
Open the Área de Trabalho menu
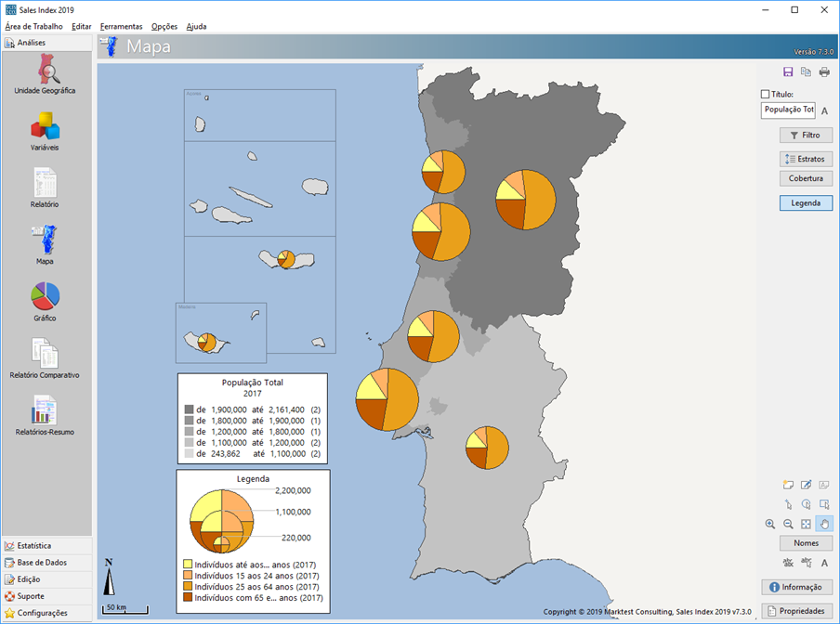33,26
